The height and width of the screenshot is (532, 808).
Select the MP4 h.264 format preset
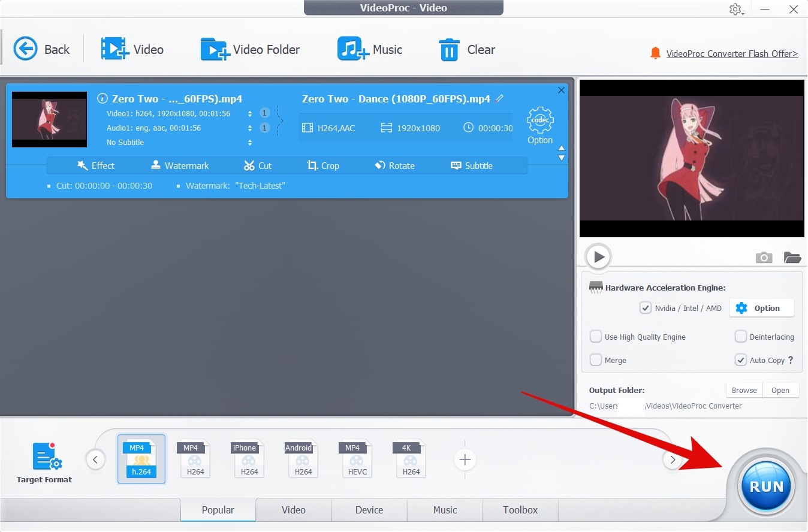click(141, 460)
